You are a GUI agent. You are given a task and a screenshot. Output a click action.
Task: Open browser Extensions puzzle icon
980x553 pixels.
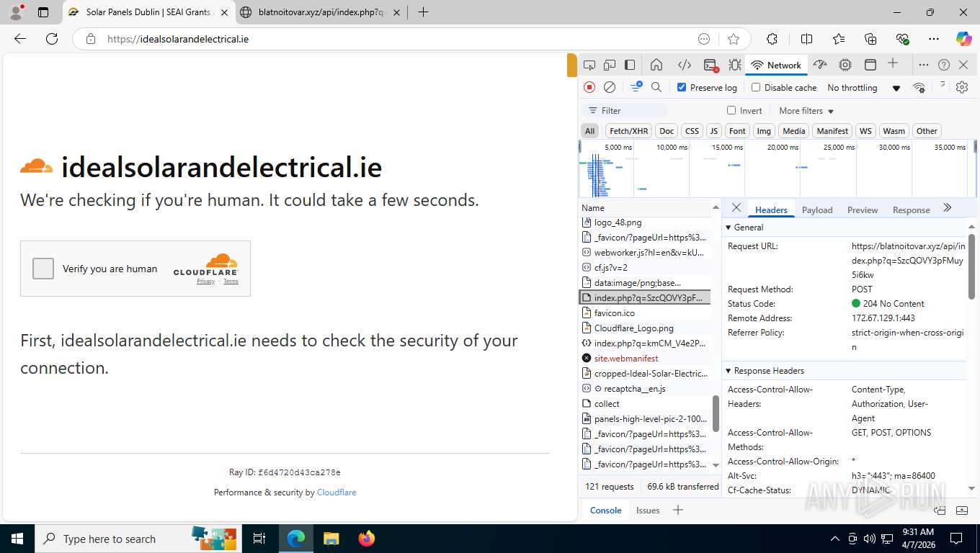772,39
